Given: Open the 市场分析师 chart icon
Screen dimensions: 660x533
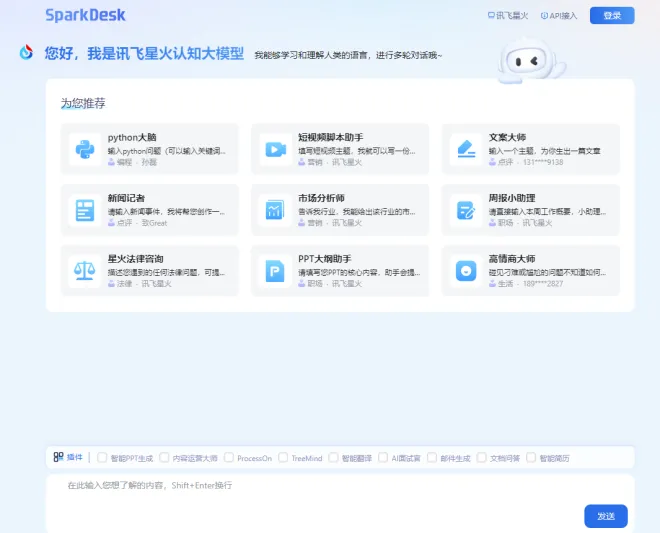Looking at the screenshot, I should click(275, 210).
